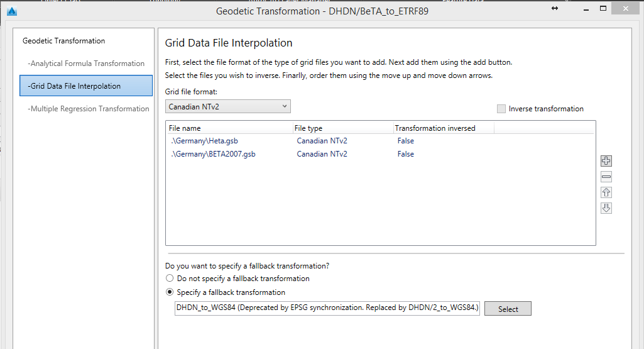Screen dimensions: 644x349
Task: Click the horizontal resize arrows icon
Action: 554,8
